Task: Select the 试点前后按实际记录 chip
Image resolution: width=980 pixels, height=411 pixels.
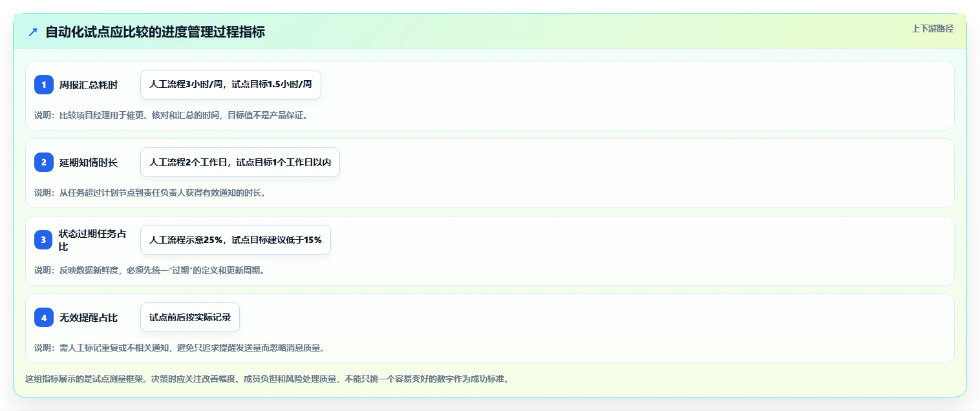Action: (x=190, y=317)
